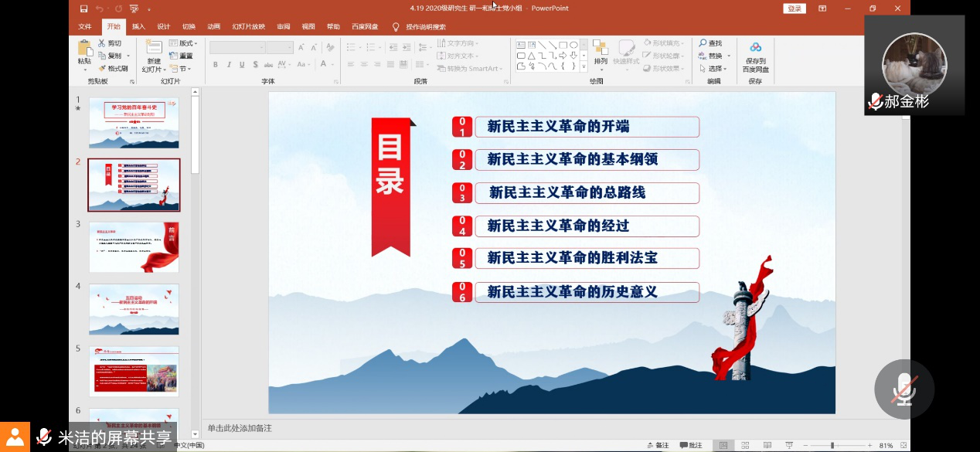The image size is (980, 452).
Task: Click the Cut (剪切) scissors icon
Action: click(x=103, y=43)
